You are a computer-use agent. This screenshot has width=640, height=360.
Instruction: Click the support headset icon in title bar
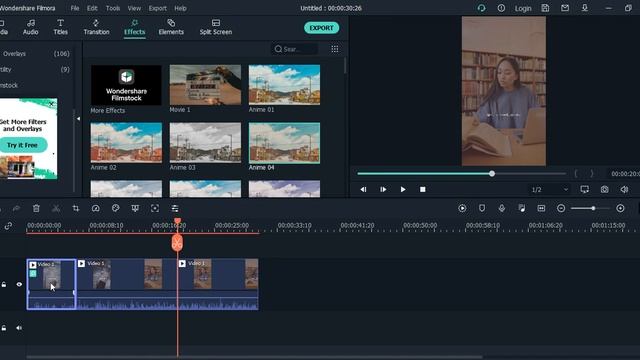[x=482, y=8]
